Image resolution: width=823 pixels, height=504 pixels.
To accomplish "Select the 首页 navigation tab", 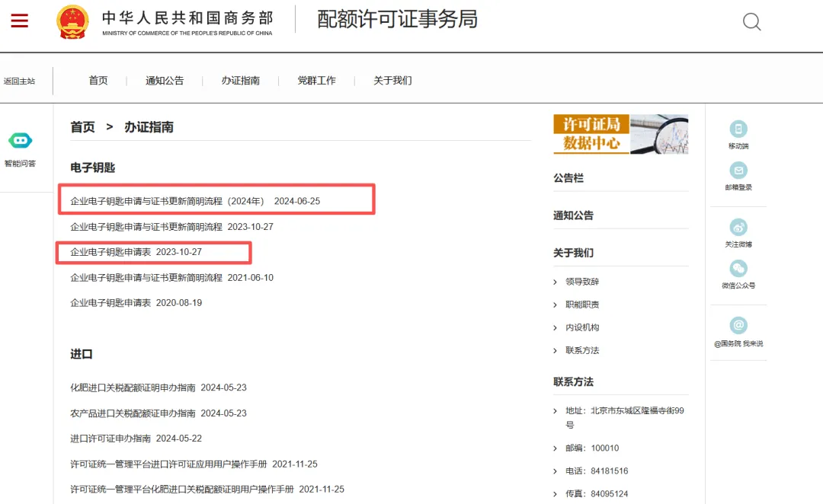I will tap(98, 80).
